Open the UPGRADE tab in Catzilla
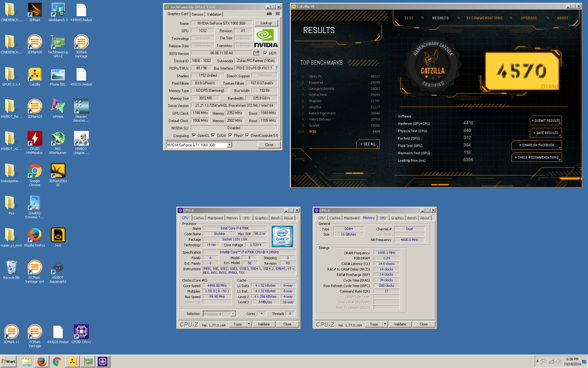This screenshot has height=368, width=588. tap(529, 18)
